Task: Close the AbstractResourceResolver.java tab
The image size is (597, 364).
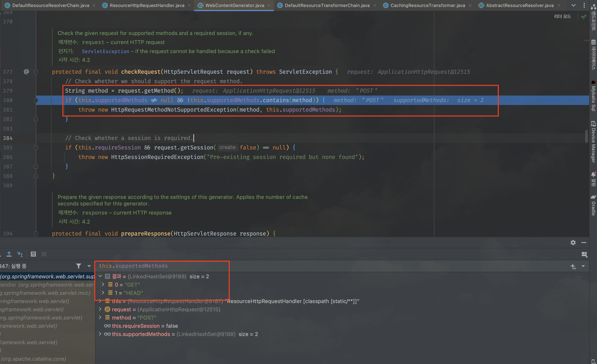Action: point(559,5)
